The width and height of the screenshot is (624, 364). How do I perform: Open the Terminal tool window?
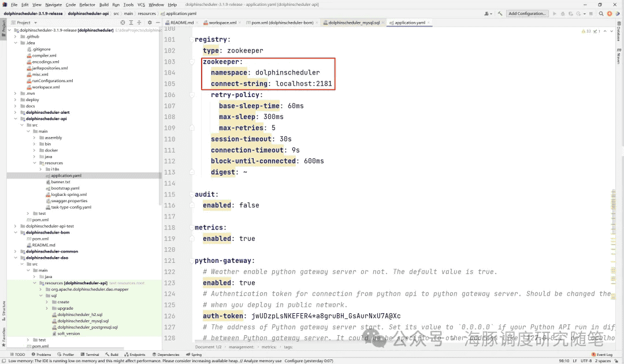90,354
